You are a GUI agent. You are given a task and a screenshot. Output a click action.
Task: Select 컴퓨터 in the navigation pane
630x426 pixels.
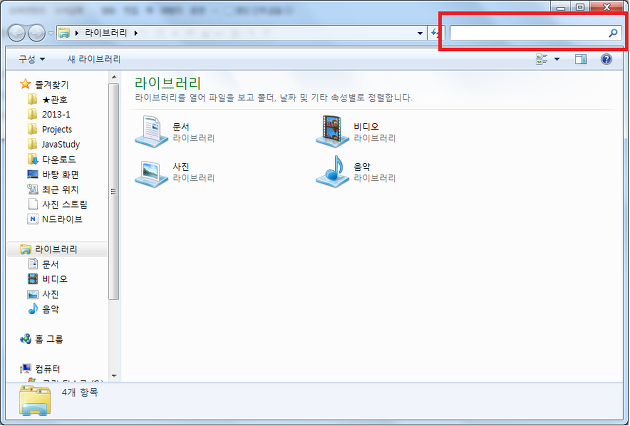click(48, 369)
